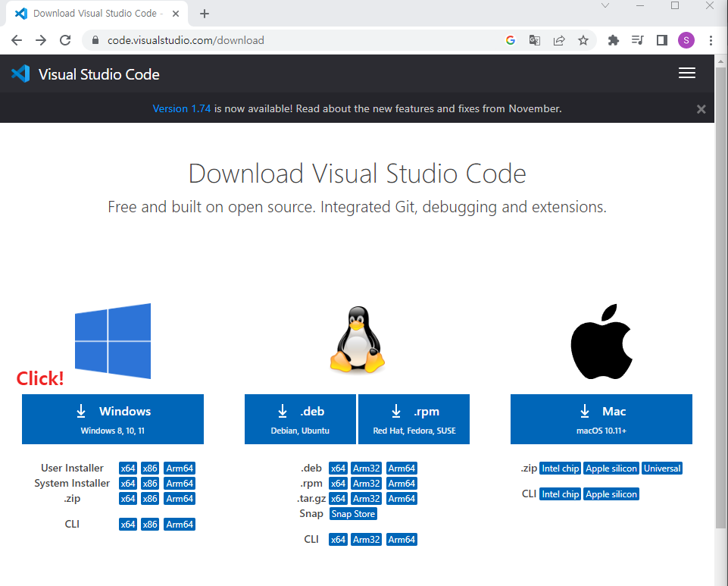Viewport: 728px width, 586px height.
Task: Select Linux .tar.gz x64
Action: coord(338,499)
